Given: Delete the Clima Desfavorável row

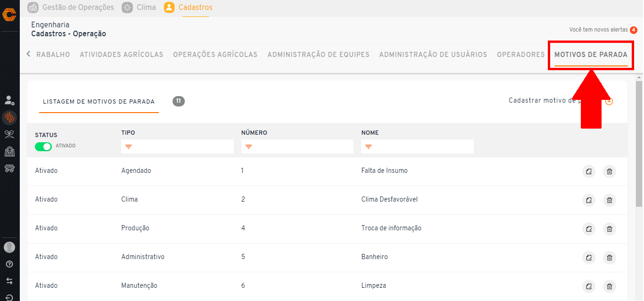Looking at the screenshot, I should pyautogui.click(x=610, y=200).
